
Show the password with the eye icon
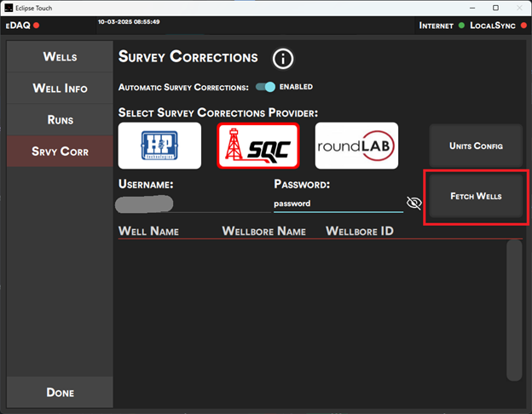414,203
